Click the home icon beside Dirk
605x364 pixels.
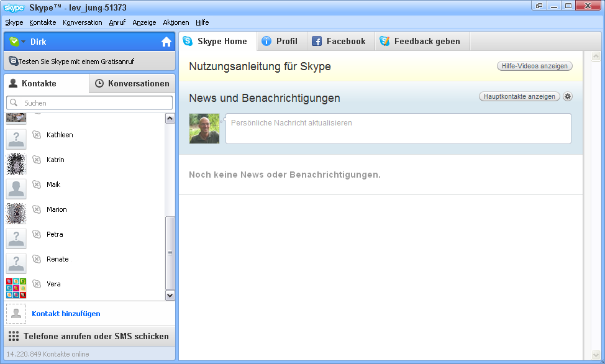coord(166,42)
